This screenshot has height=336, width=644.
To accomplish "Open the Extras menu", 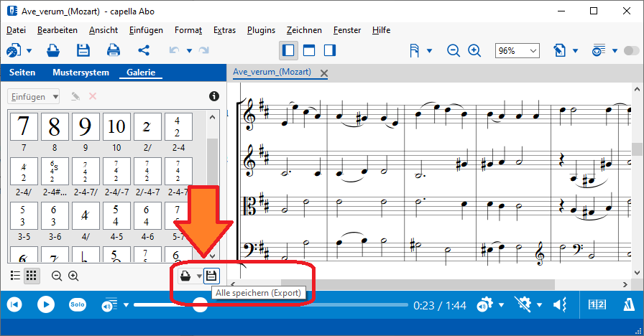I will click(224, 30).
